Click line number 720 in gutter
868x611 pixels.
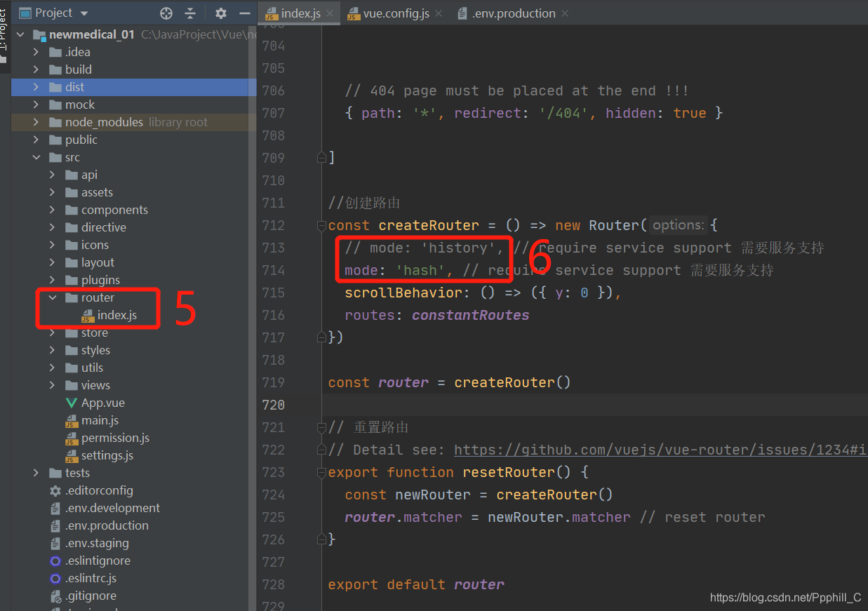click(273, 405)
